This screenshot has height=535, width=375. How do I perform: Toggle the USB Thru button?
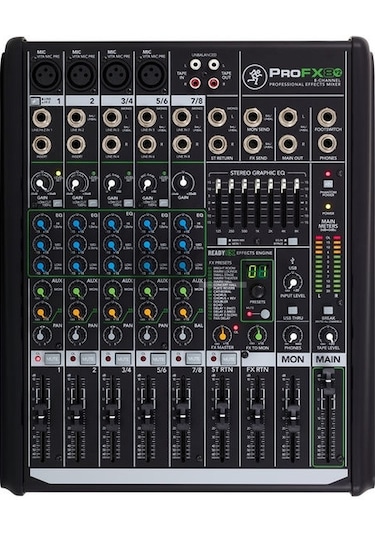(292, 310)
